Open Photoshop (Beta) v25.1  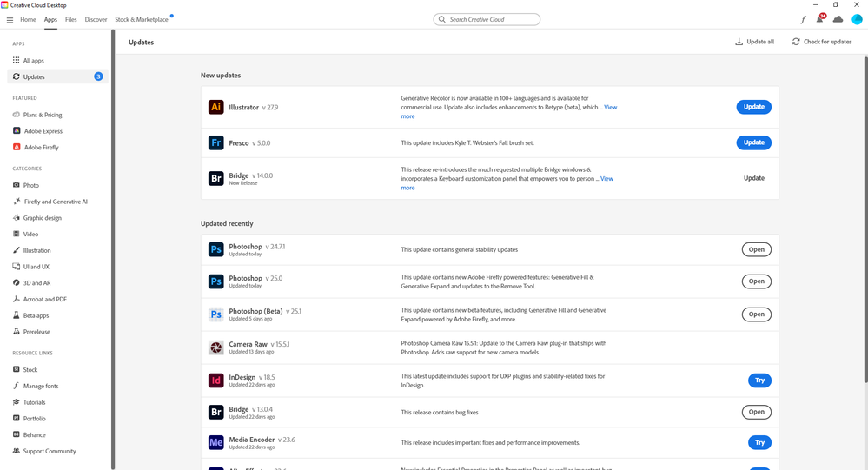756,314
